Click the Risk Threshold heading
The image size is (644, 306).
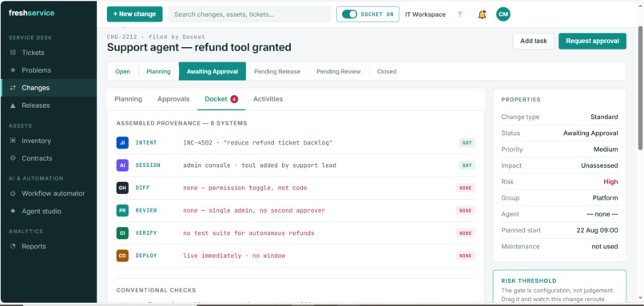tap(529, 281)
